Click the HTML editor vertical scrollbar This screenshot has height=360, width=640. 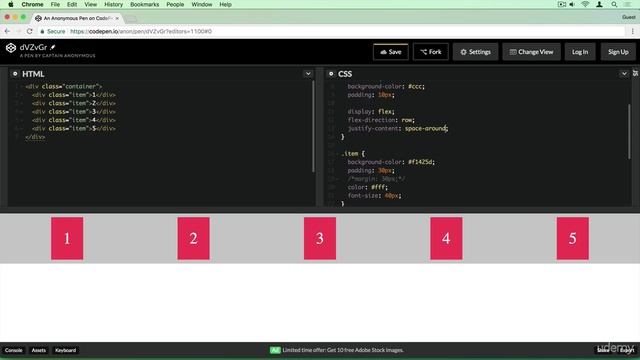[x=313, y=127]
